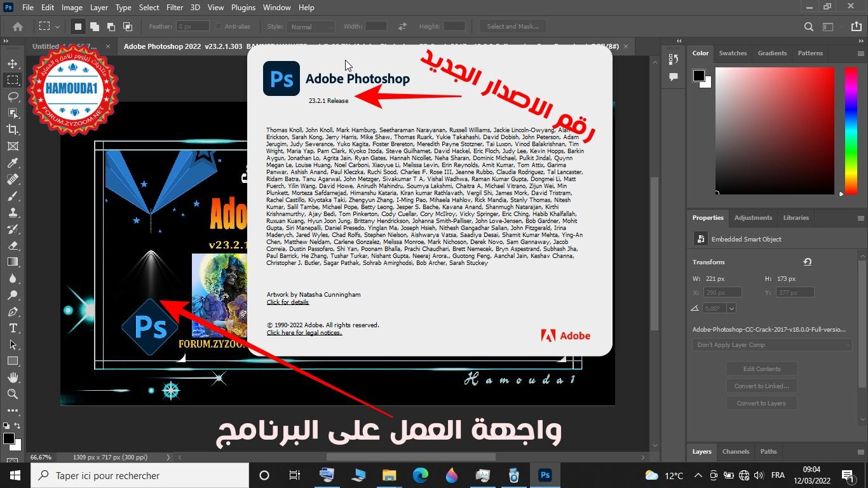Image resolution: width=868 pixels, height=488 pixels.
Task: Choose Subtract from selection mode
Action: coord(111,27)
